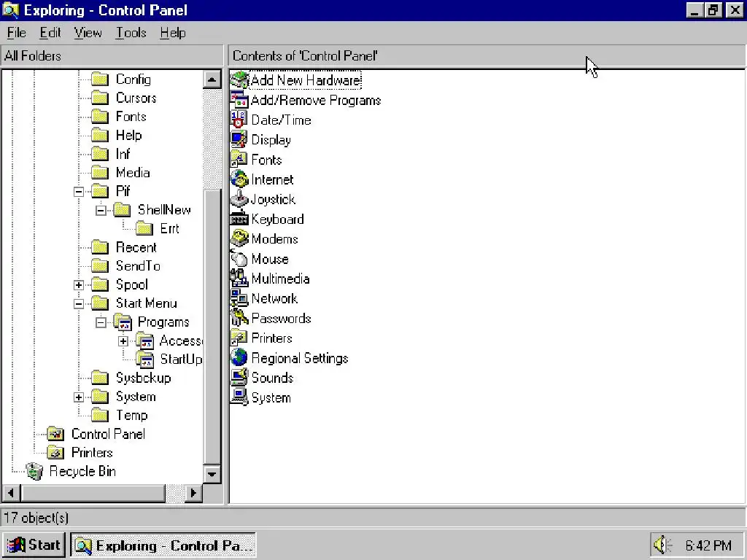Expand the Spool folder node
Image resolution: width=747 pixels, height=560 pixels.
coord(79,285)
